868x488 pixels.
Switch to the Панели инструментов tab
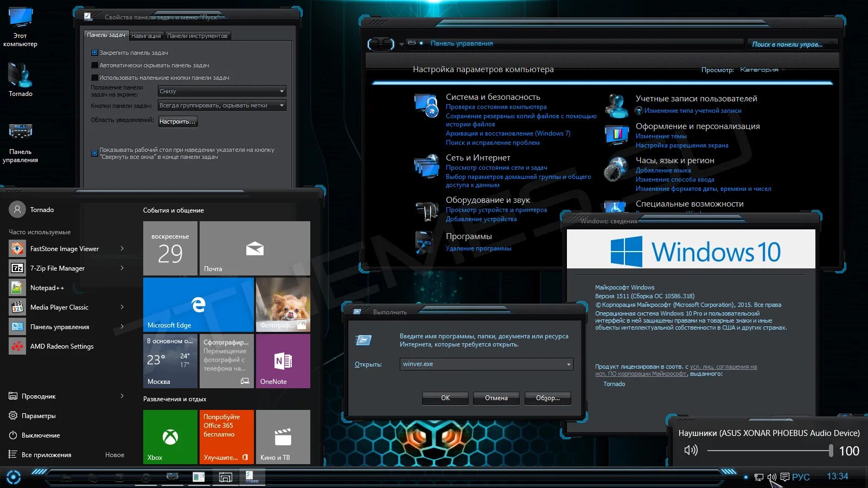(197, 36)
